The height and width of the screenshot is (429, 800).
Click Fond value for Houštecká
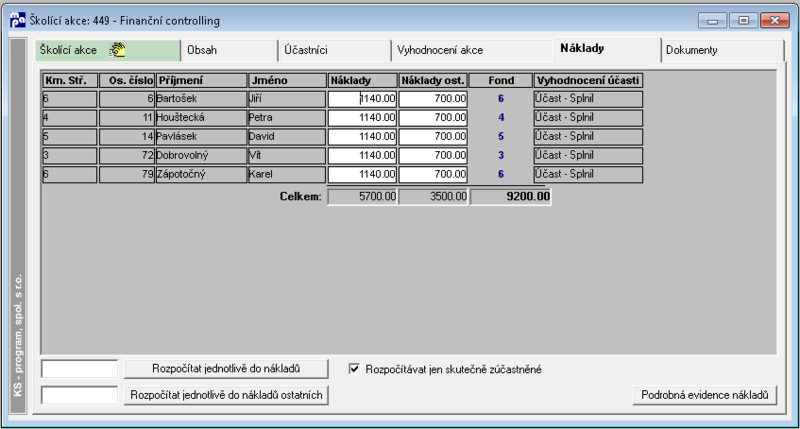click(501, 118)
